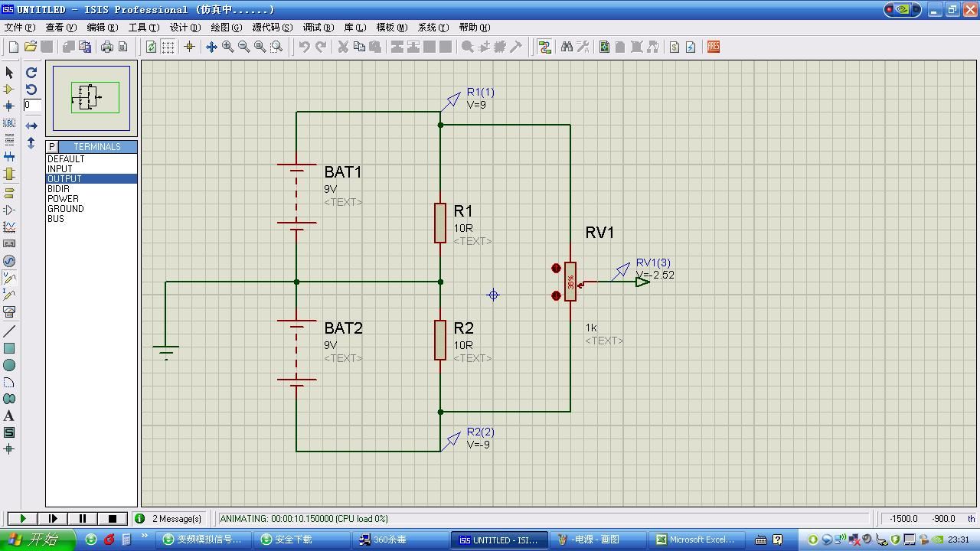Click the X-mirror horizontal flip icon
The height and width of the screenshot is (551, 980).
point(31,126)
